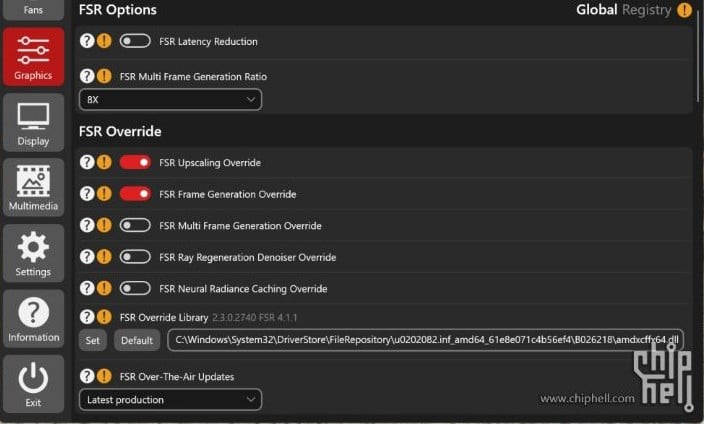Click warning icon beside Global Registry
Viewport: 704px width, 424px height.
(x=684, y=10)
